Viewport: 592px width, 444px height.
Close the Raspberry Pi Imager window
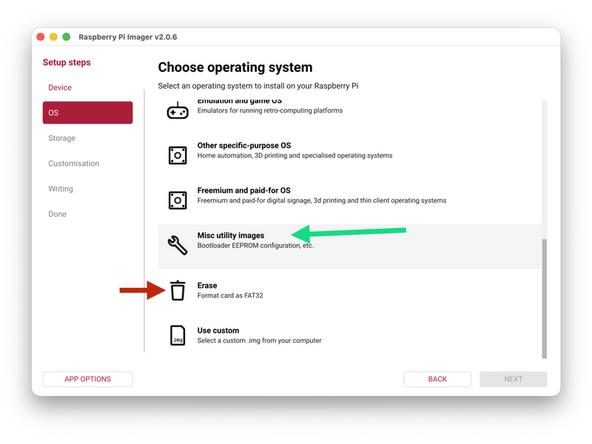point(41,37)
